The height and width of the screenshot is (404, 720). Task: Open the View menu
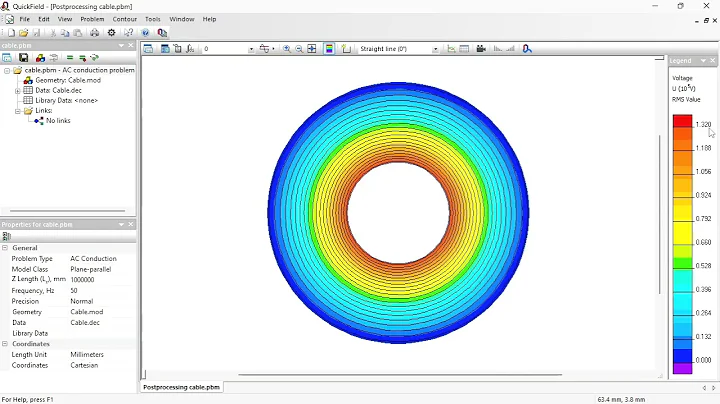click(x=65, y=19)
